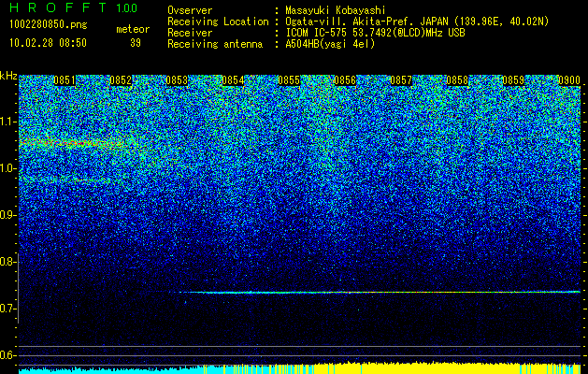Click the 0853 time marker
The width and height of the screenshot is (588, 374).
tap(177, 80)
